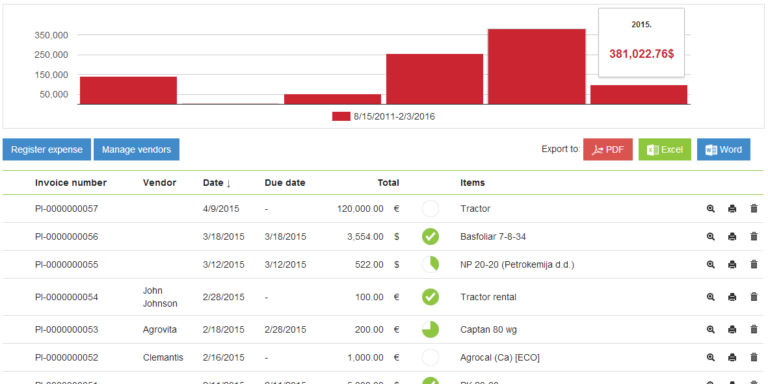Export the list to PDF
Viewport: 768px width, 384px height.
coord(608,149)
